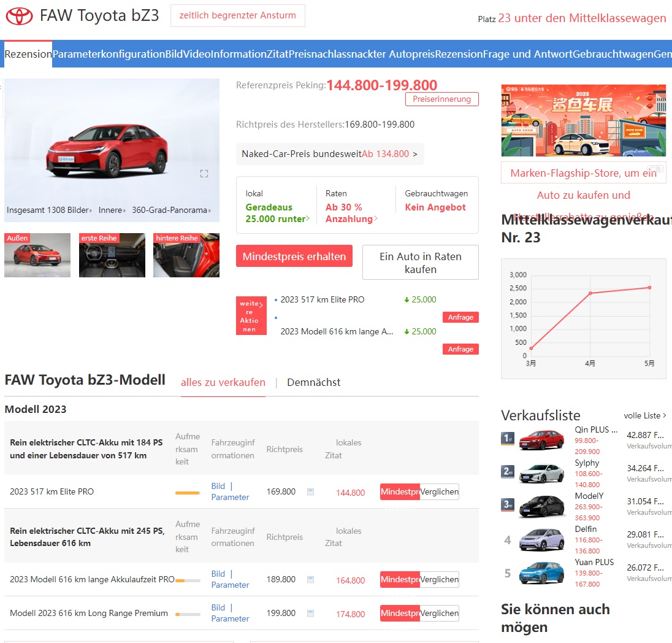This screenshot has width=672, height=643.
Task: Click the Toyota logo icon
Action: coord(19,17)
